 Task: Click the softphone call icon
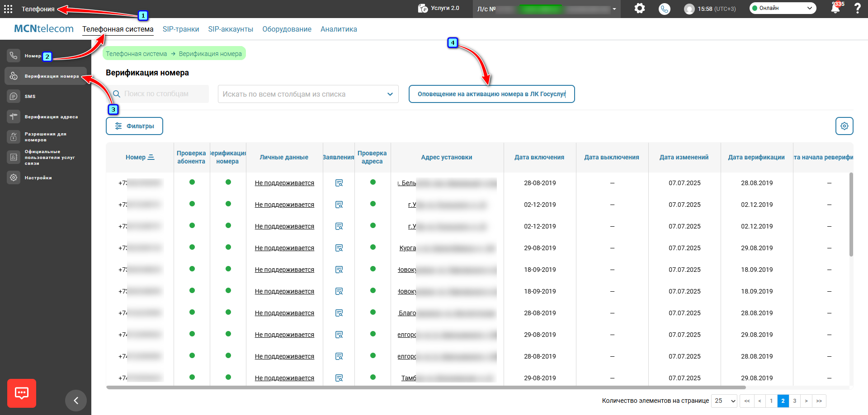[x=664, y=9]
